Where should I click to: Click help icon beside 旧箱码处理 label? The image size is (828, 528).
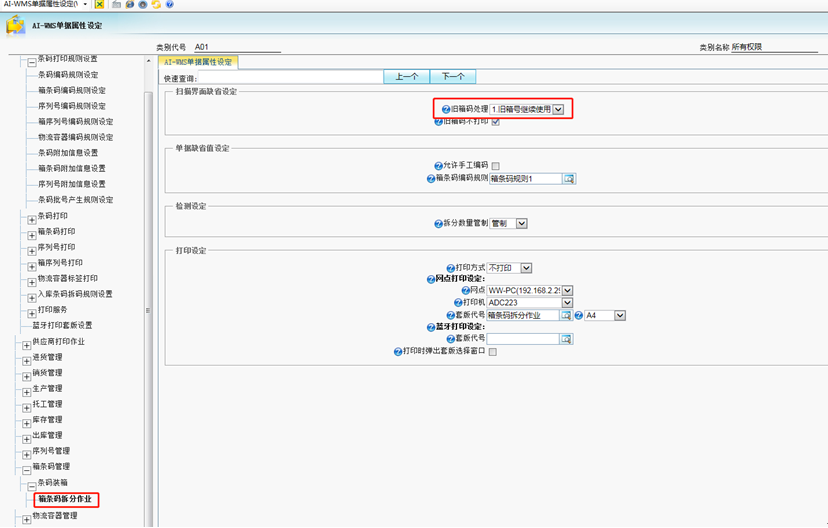coord(447,108)
